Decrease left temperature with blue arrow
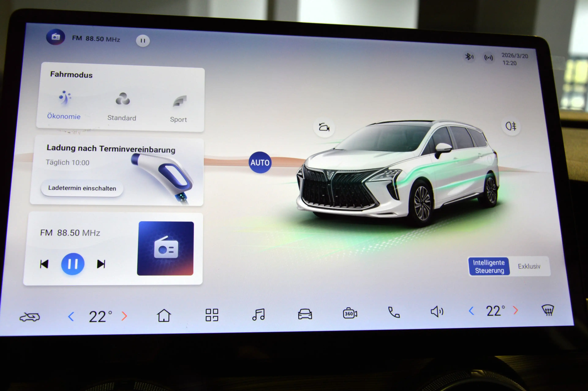 71,316
